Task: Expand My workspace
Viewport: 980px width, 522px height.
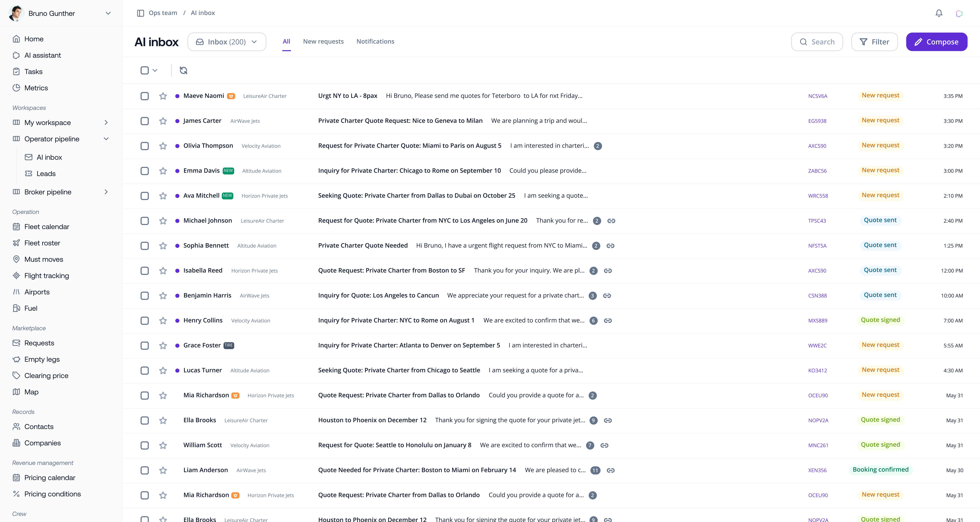Action: coord(106,122)
